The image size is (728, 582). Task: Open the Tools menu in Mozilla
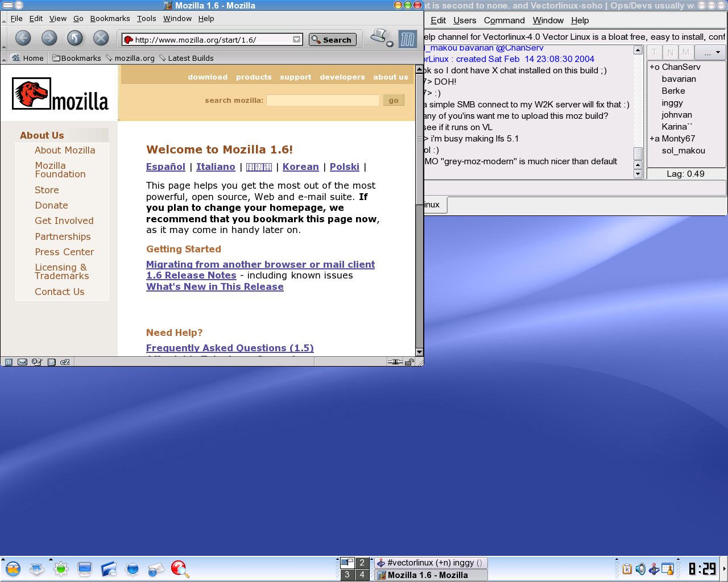point(146,18)
